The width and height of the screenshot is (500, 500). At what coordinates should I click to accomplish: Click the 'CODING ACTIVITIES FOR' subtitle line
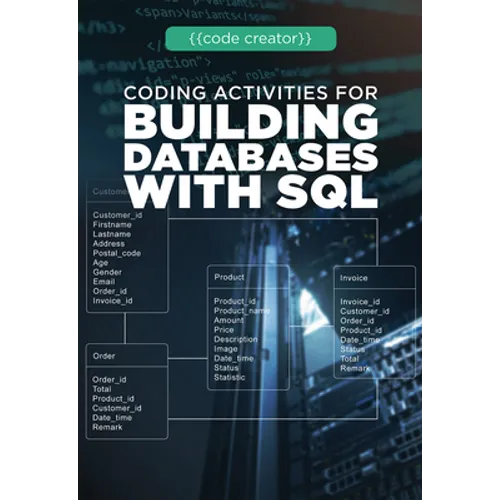point(251,93)
